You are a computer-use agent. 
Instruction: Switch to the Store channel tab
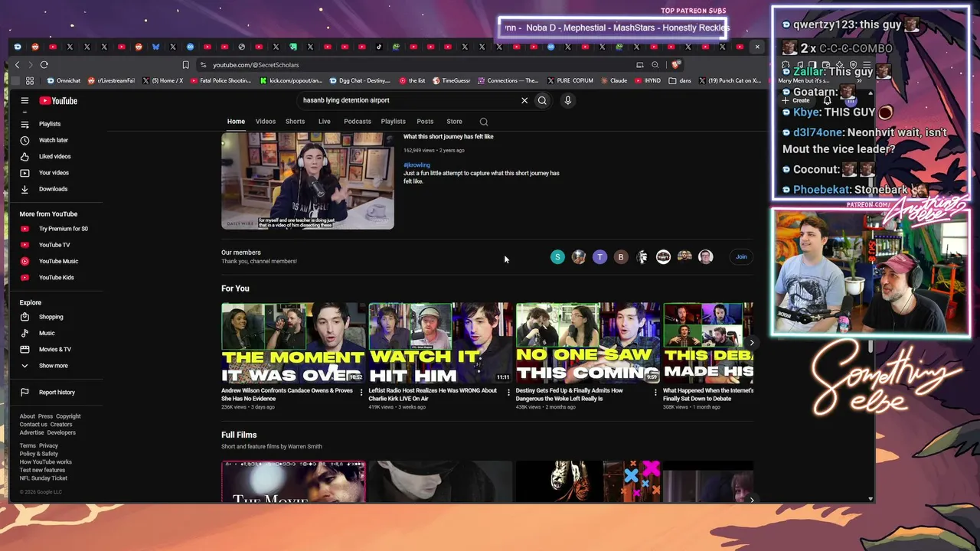[454, 122]
